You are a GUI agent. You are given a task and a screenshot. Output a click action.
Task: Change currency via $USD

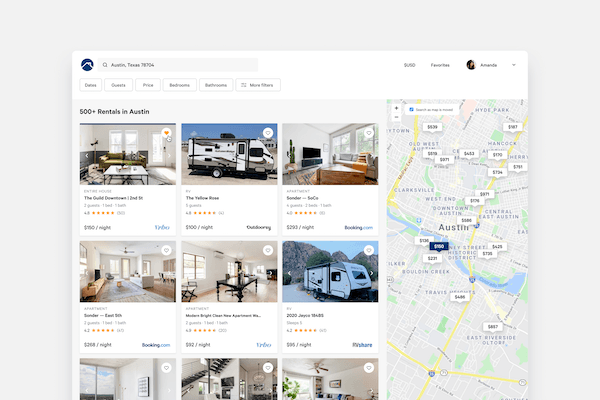[409, 65]
